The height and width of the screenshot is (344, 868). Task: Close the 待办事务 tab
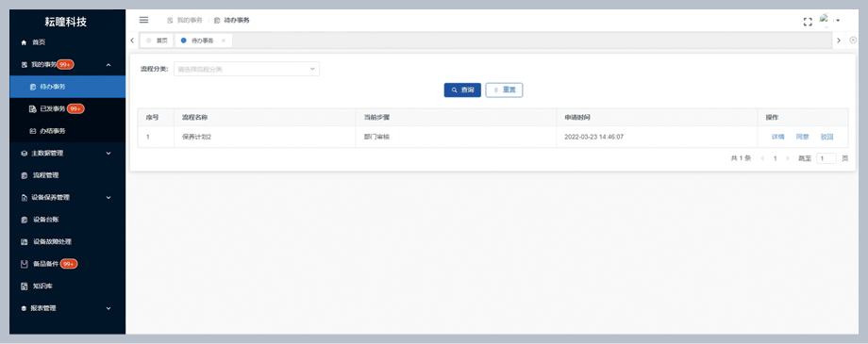[224, 41]
